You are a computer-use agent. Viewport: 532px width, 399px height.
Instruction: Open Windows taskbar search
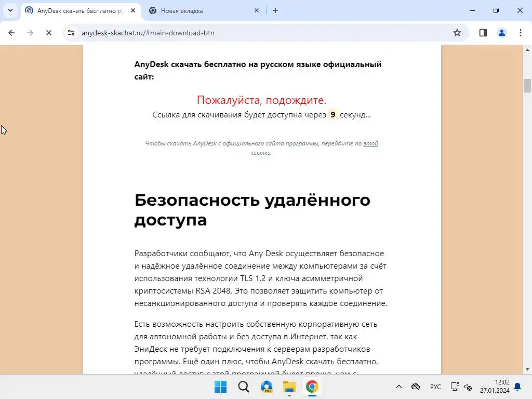tap(244, 387)
